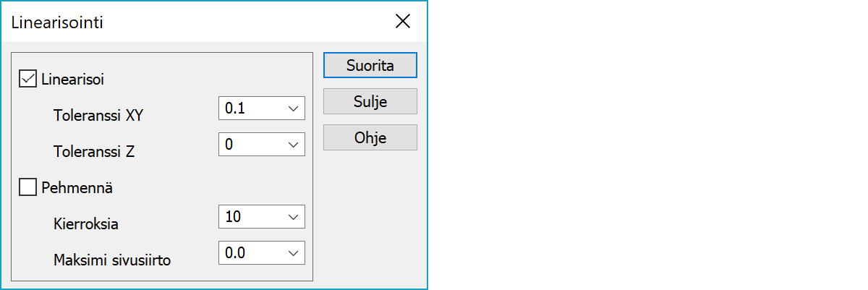Image resolution: width=868 pixels, height=290 pixels.
Task: Tick the Pehmennä checkbox box
Action: 28,188
